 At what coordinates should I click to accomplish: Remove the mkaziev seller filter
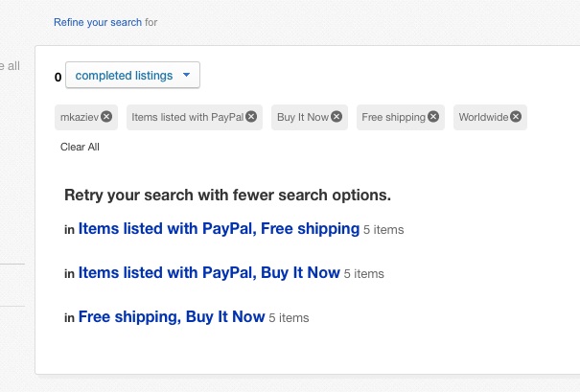(x=106, y=117)
